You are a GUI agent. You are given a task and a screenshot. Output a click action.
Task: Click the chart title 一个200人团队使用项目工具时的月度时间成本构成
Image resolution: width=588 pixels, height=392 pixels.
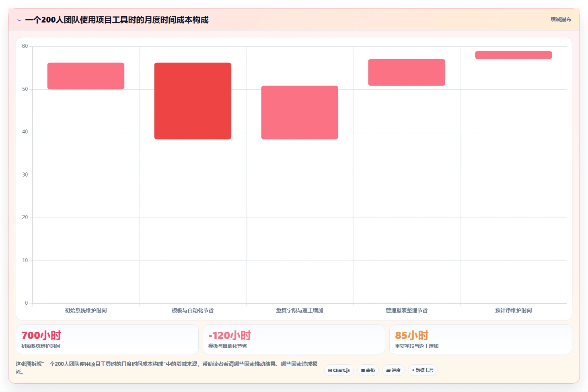pos(117,20)
